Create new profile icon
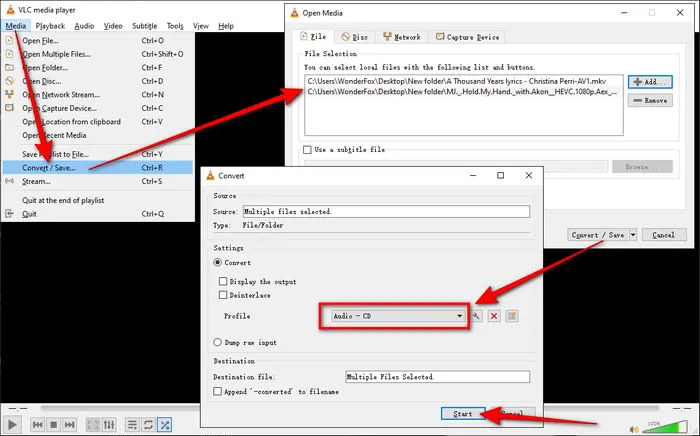The height and width of the screenshot is (436, 700). (x=512, y=316)
